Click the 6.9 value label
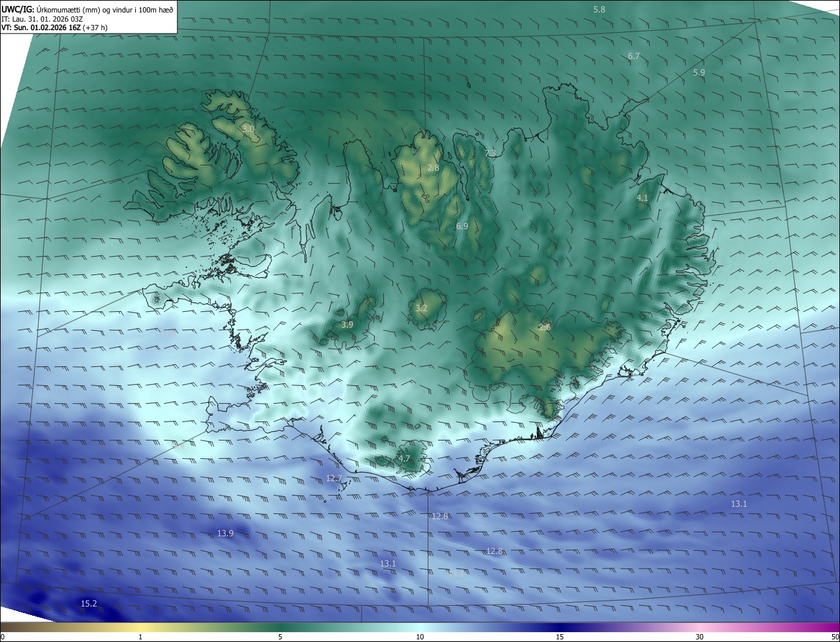Viewport: 840px width, 642px height. pos(462,226)
